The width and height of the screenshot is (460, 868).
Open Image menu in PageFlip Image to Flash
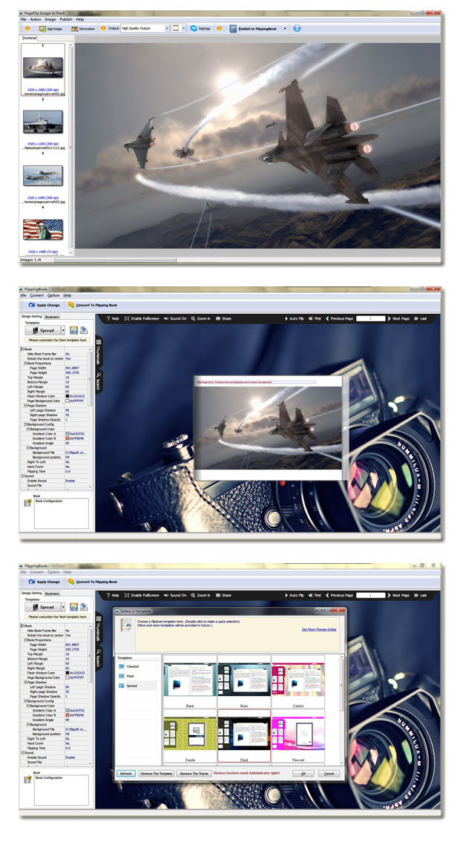[x=50, y=19]
